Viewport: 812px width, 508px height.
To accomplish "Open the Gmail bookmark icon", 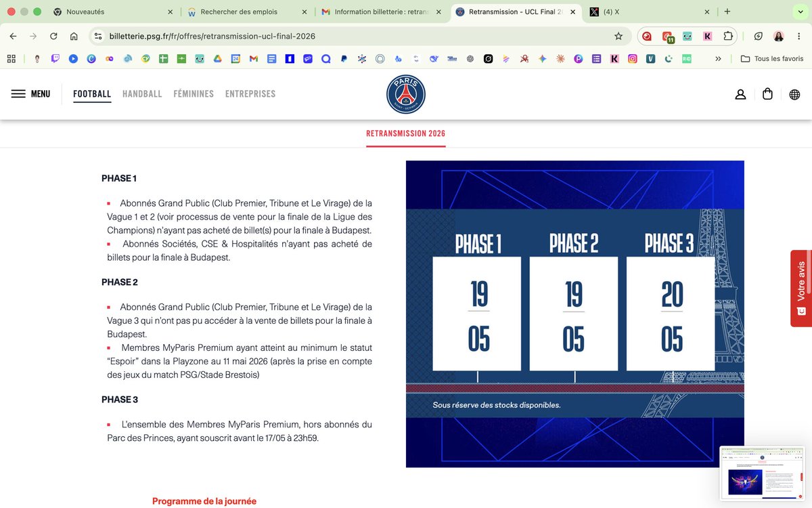I will 254,59.
